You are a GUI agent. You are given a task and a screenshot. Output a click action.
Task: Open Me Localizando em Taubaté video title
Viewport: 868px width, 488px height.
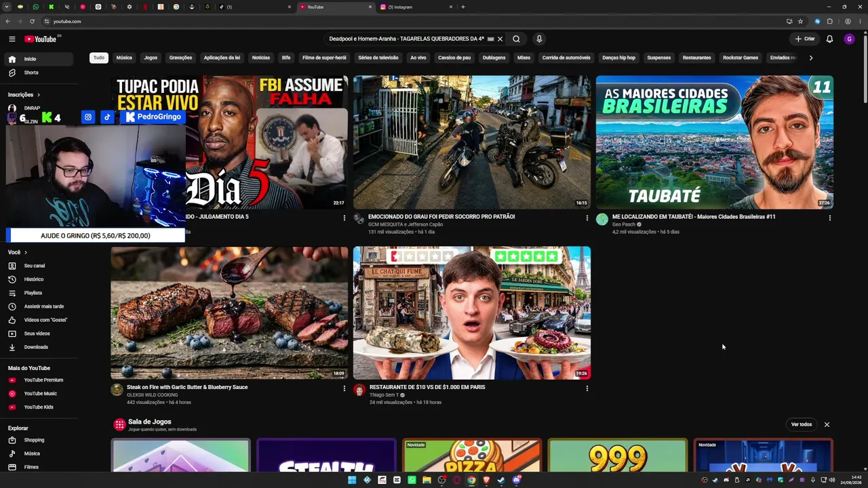click(694, 217)
